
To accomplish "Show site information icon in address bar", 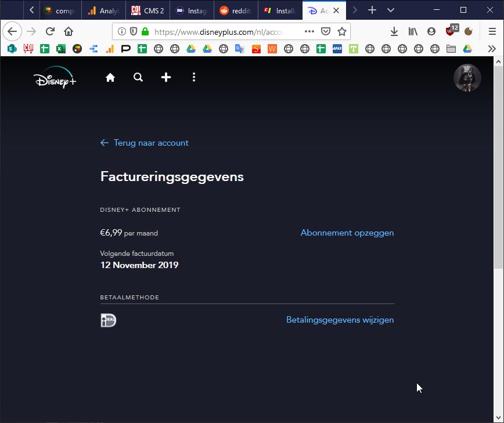I will pos(121,31).
